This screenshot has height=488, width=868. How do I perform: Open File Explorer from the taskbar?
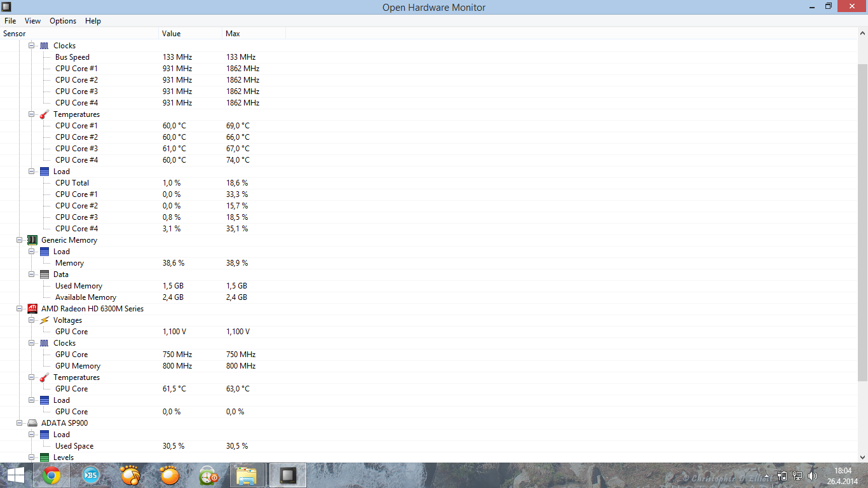(x=247, y=475)
